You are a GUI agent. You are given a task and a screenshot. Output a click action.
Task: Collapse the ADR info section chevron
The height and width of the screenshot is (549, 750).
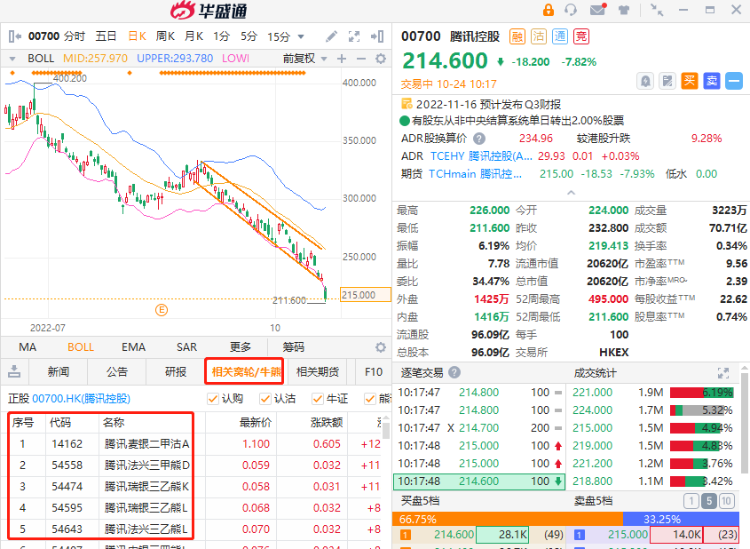tap(571, 192)
